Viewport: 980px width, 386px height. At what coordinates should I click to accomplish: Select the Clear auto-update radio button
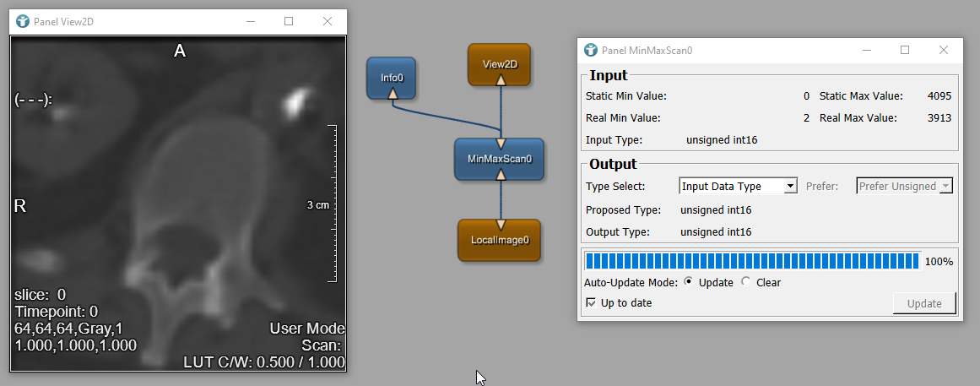[x=745, y=282]
